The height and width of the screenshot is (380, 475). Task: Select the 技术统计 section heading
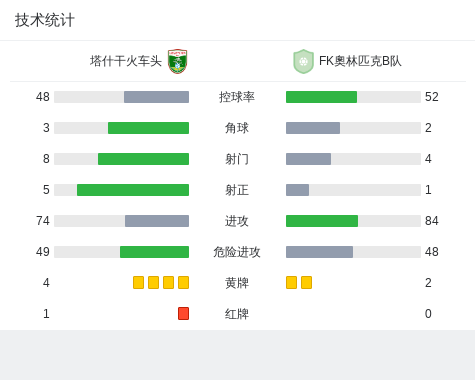45,20
